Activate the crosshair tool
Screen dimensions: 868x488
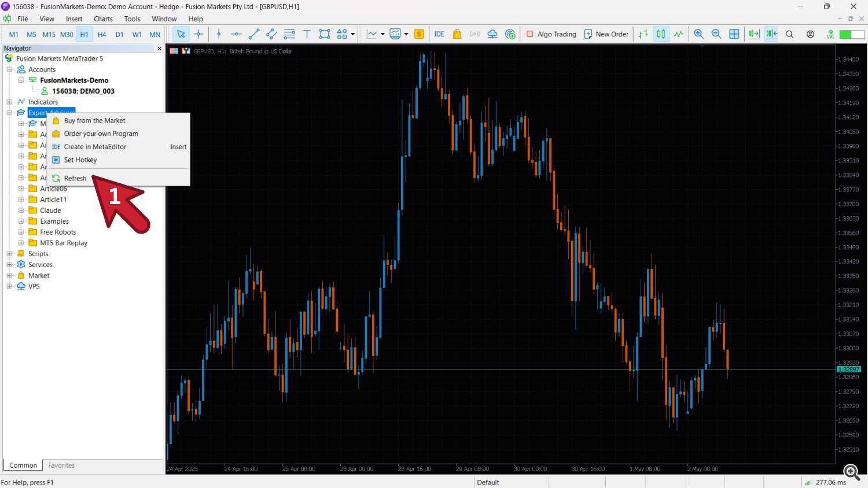tap(198, 34)
